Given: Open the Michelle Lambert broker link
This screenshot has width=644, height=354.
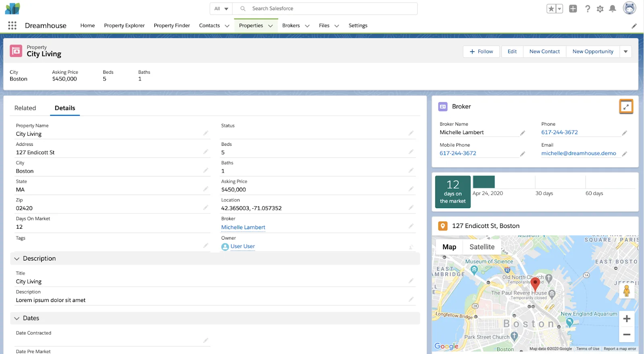Looking at the screenshot, I should pos(243,227).
